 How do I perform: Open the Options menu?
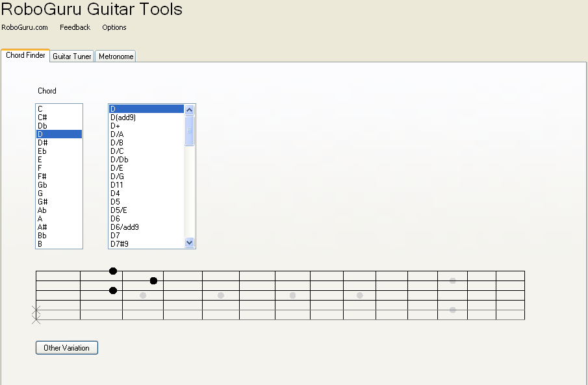[x=114, y=27]
